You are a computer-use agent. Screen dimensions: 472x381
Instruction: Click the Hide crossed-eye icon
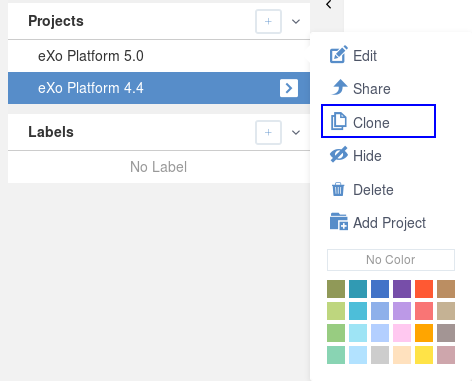point(339,155)
